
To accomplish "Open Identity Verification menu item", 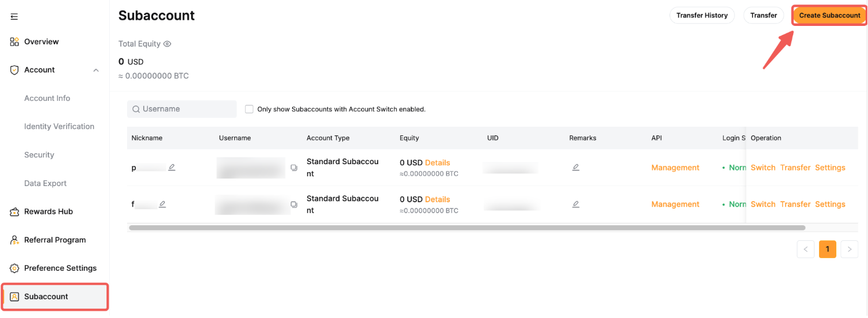I will tap(59, 126).
